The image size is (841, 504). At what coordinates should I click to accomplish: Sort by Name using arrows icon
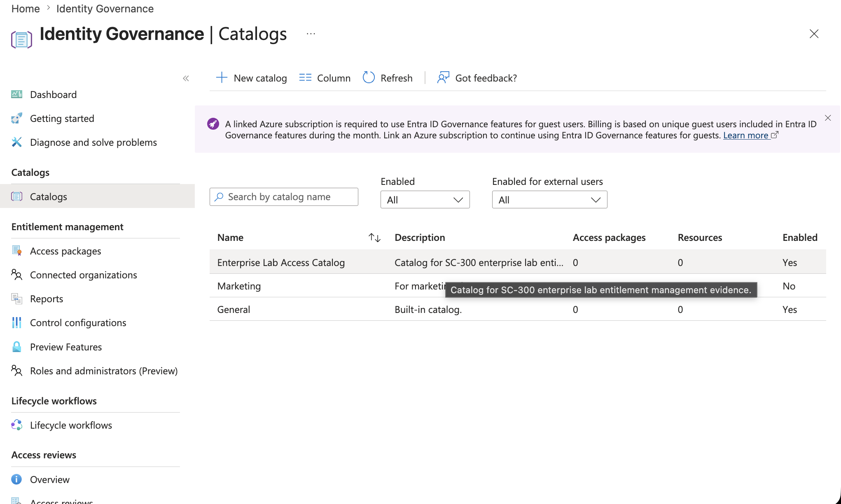[374, 238]
